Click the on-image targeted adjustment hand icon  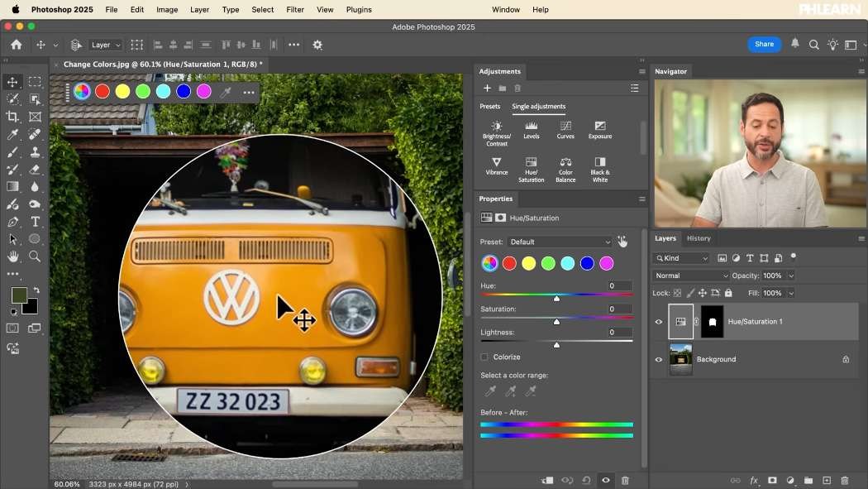pyautogui.click(x=622, y=242)
